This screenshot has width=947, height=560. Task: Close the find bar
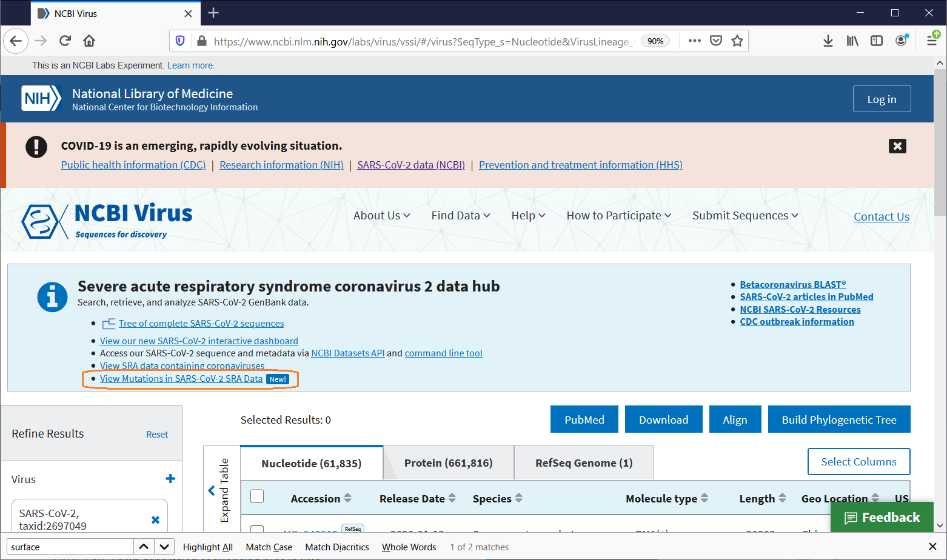click(932, 547)
